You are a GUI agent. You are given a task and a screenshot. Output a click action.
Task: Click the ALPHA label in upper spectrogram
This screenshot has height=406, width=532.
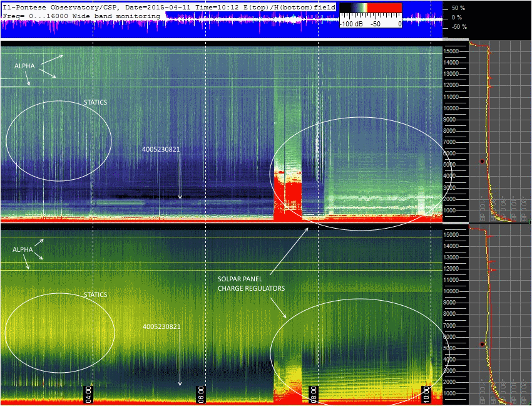pos(25,65)
